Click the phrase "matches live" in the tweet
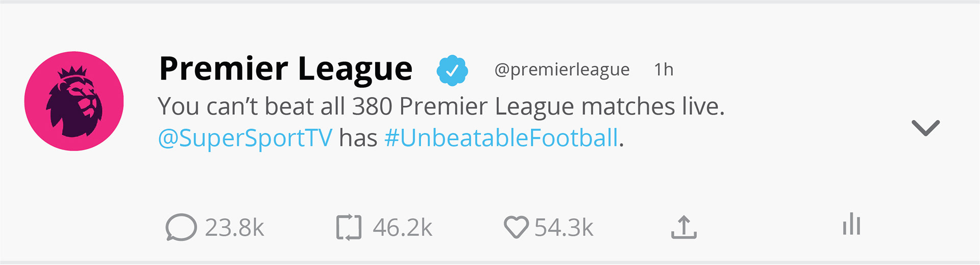 click(652, 107)
